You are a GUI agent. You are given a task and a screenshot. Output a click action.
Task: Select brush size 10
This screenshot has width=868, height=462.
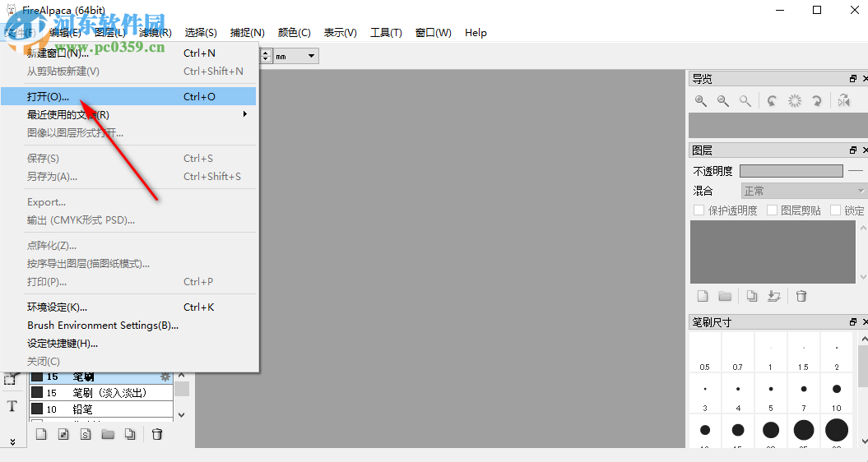(x=837, y=393)
